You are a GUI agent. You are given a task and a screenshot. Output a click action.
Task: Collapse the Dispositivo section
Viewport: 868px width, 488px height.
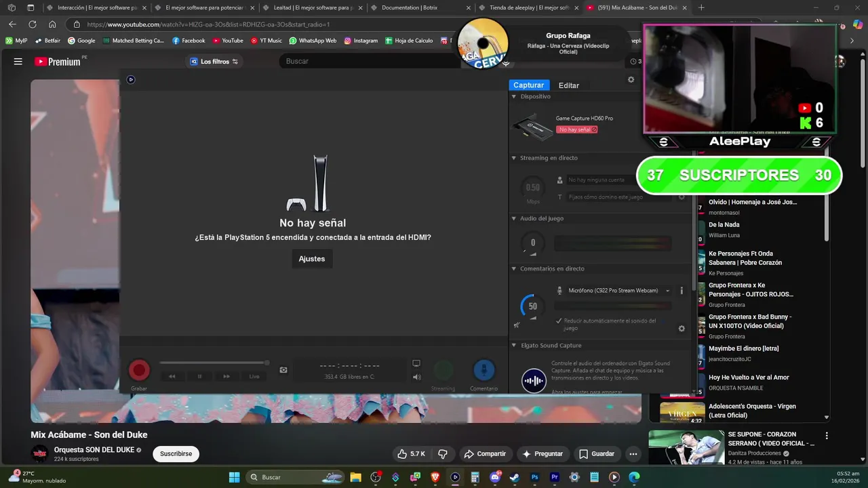click(x=514, y=96)
